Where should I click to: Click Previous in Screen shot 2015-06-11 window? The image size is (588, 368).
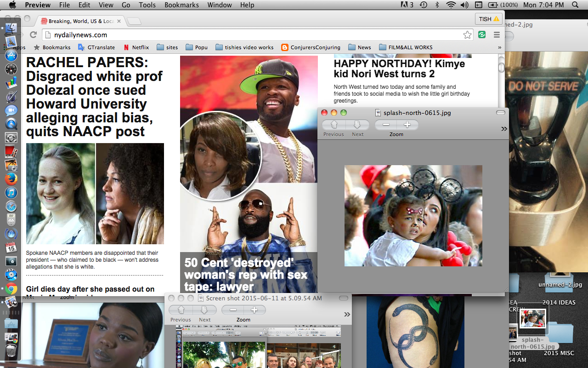181,310
